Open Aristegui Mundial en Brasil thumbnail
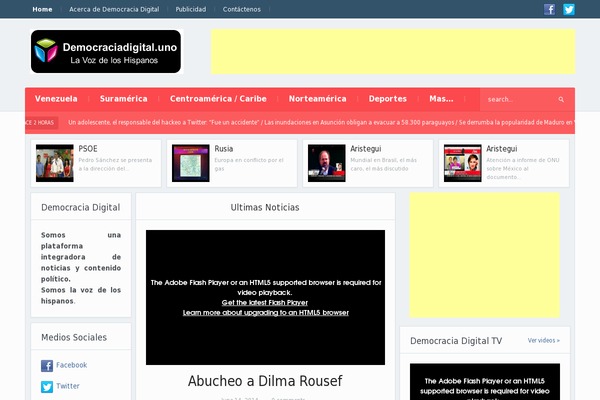This screenshot has width=600, height=400. pyautogui.click(x=327, y=163)
